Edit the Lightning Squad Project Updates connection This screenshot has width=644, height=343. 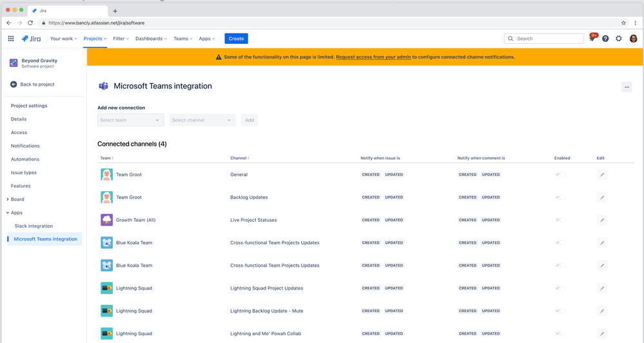click(x=602, y=288)
